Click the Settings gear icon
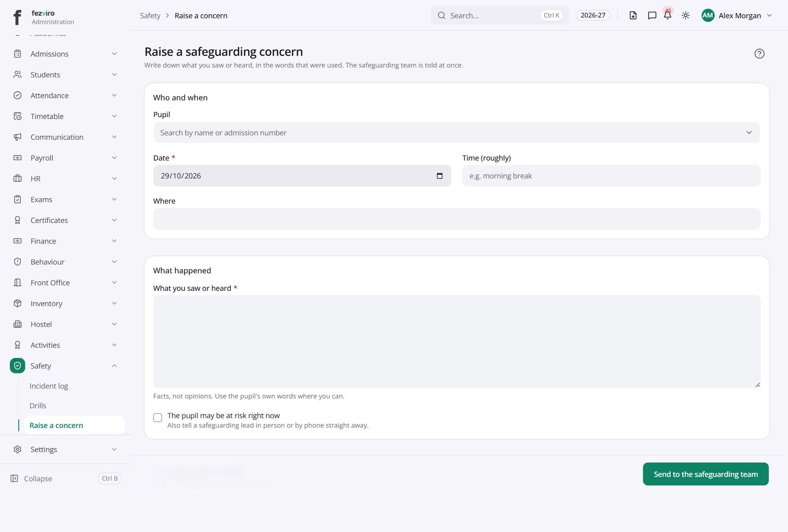Image resolution: width=788 pixels, height=532 pixels. [x=18, y=449]
